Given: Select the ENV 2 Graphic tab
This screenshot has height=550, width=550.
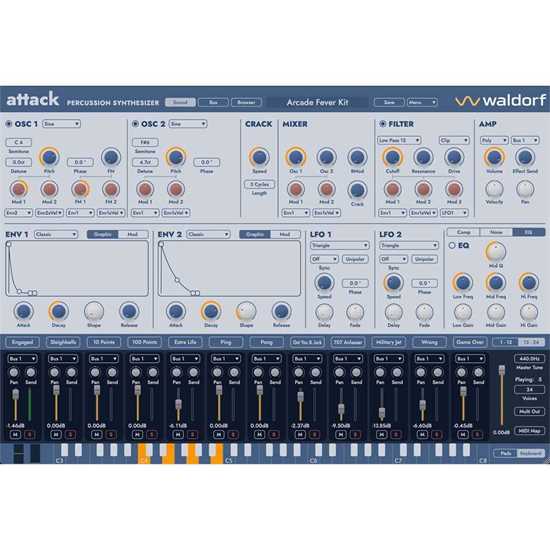Looking at the screenshot, I should tap(255, 234).
